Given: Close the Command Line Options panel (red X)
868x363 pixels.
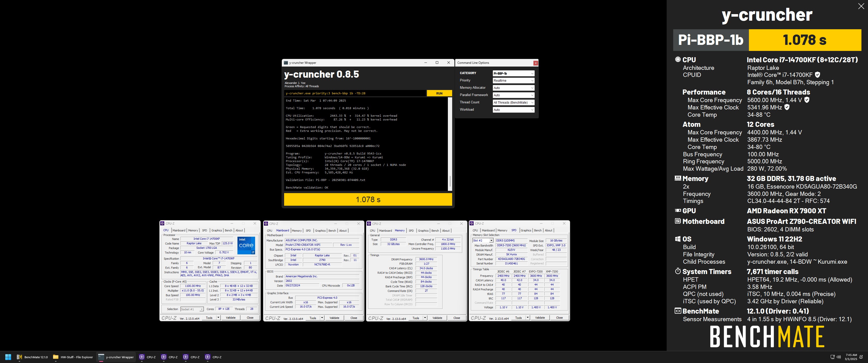Looking at the screenshot, I should [535, 63].
